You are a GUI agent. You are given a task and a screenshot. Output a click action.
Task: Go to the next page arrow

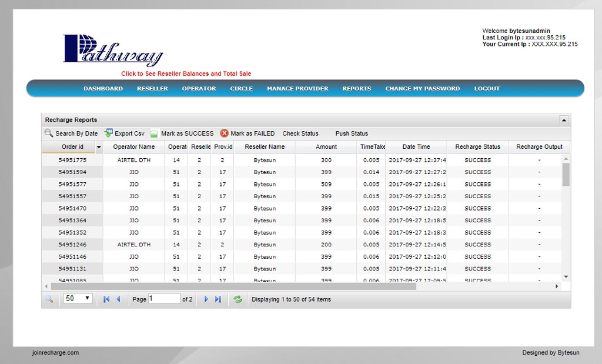206,299
